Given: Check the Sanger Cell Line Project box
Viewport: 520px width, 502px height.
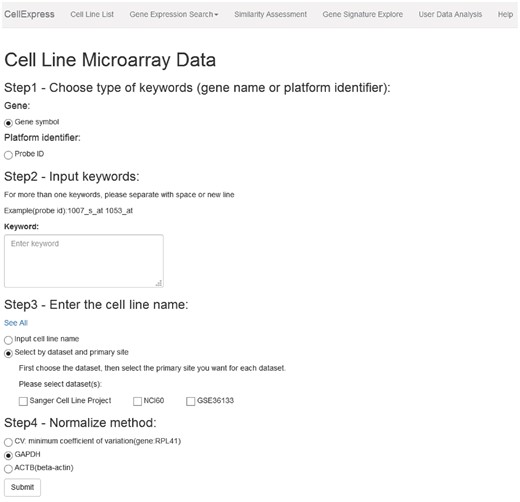Looking at the screenshot, I should [23, 401].
